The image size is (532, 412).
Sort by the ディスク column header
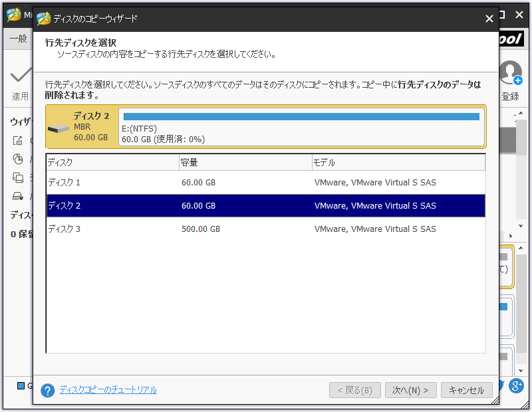[112, 162]
